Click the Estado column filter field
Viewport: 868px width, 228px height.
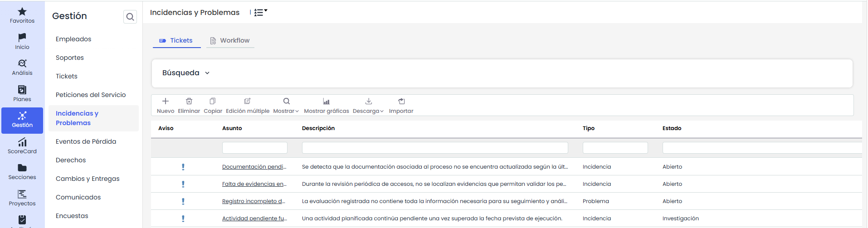coord(762,148)
